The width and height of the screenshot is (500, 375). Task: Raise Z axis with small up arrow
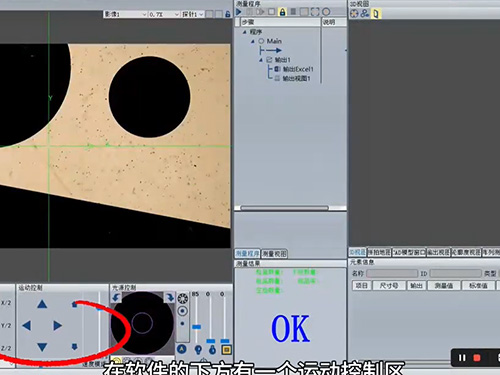[74, 304]
